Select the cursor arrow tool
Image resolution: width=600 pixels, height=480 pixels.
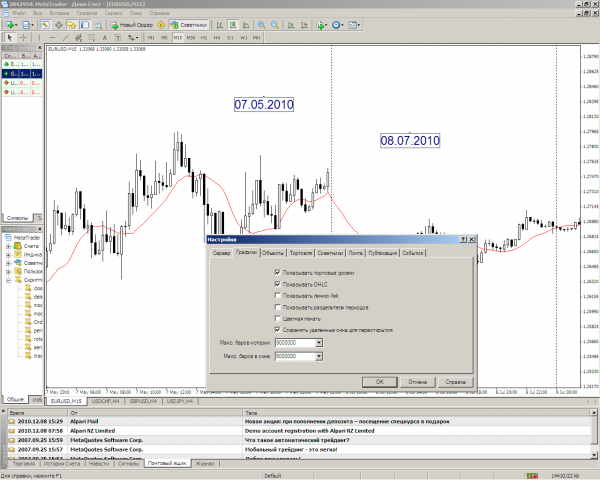click(x=10, y=38)
